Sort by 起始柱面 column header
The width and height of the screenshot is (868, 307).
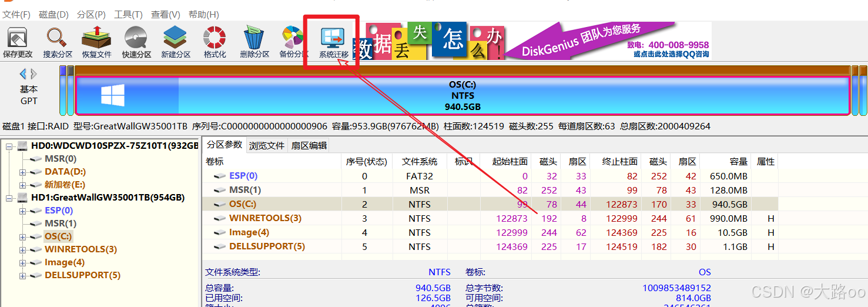tap(507, 161)
